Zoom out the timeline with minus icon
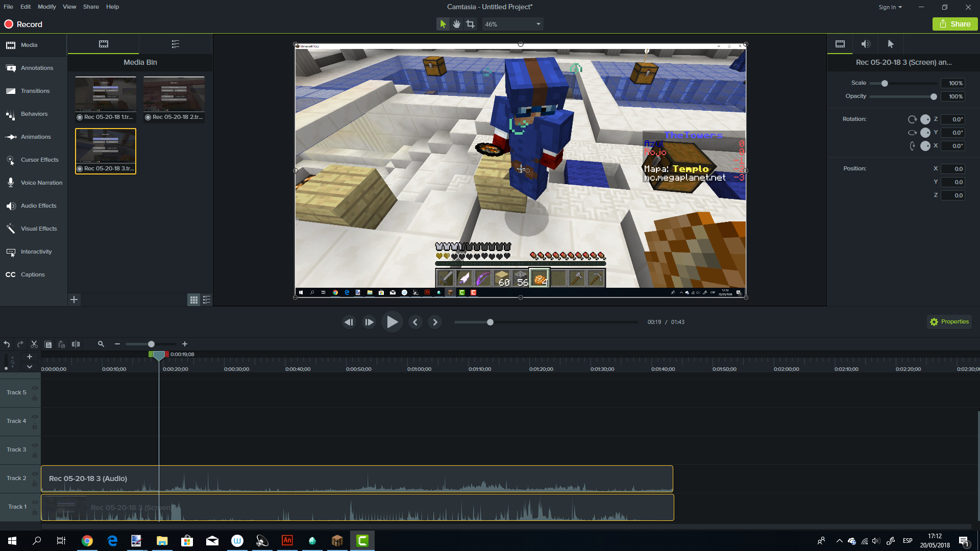 click(117, 344)
